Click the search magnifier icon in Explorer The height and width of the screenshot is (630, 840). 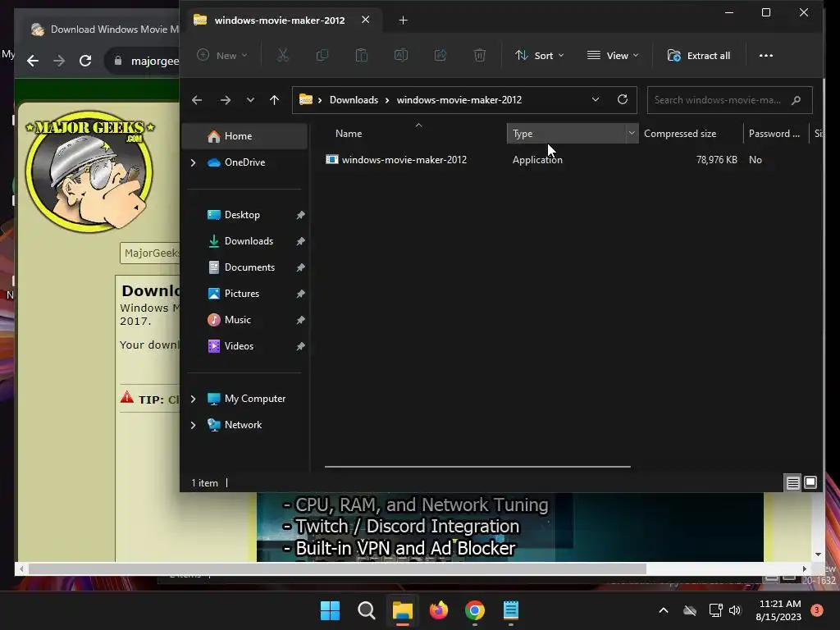click(796, 99)
